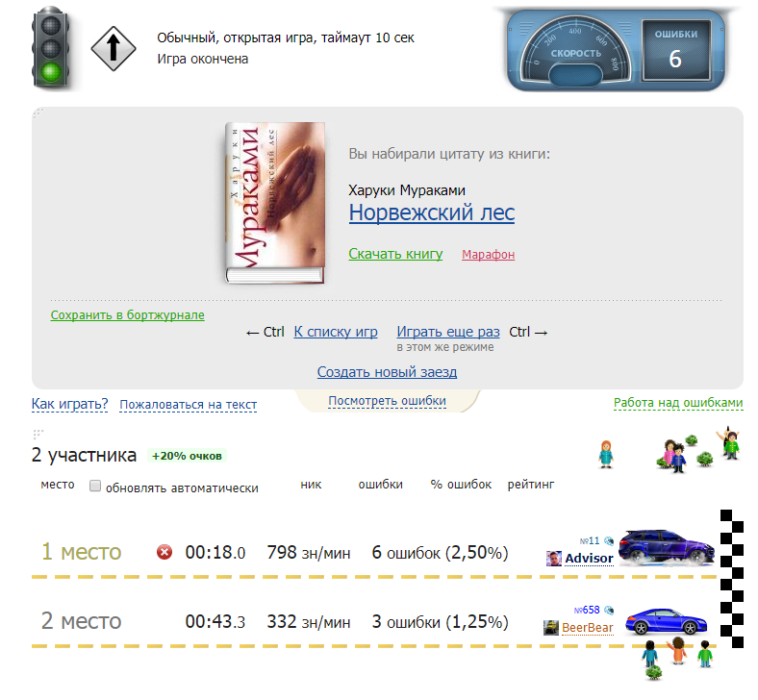Click the traffic light icon
The image size is (758, 700).
click(x=51, y=47)
